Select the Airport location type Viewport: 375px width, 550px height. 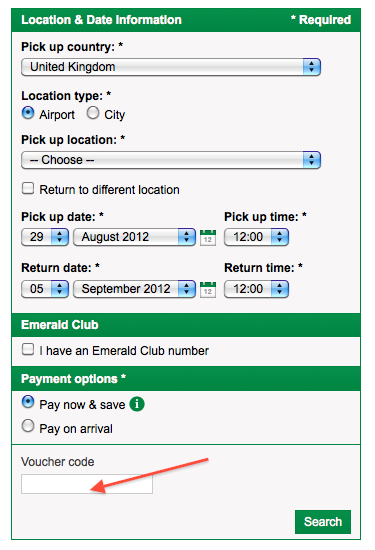coord(28,113)
